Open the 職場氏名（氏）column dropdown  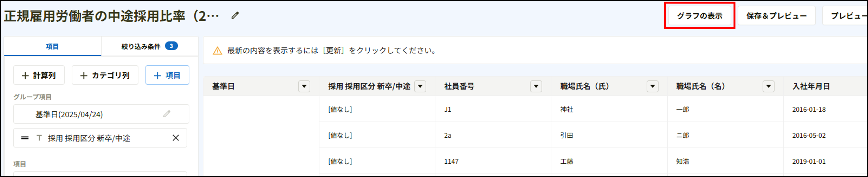click(x=653, y=86)
